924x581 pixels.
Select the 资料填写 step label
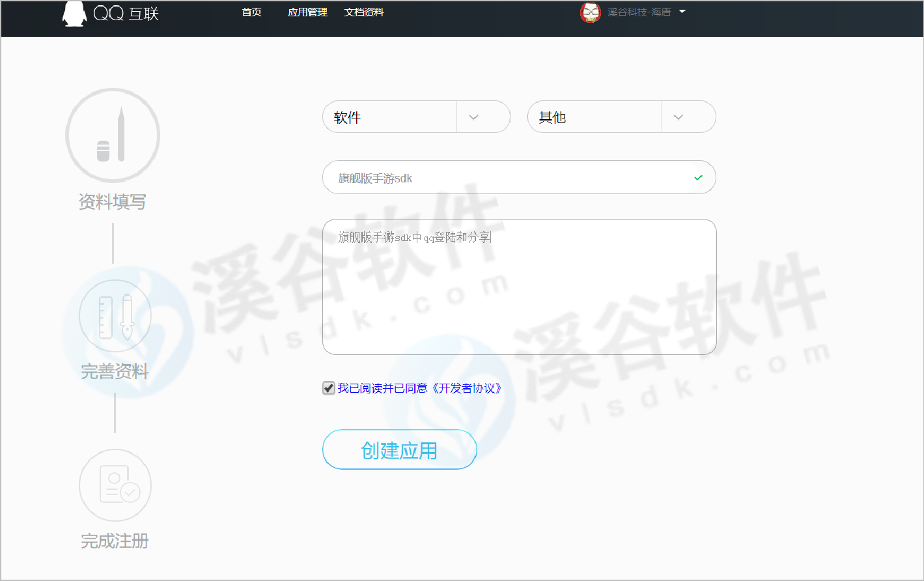[112, 202]
